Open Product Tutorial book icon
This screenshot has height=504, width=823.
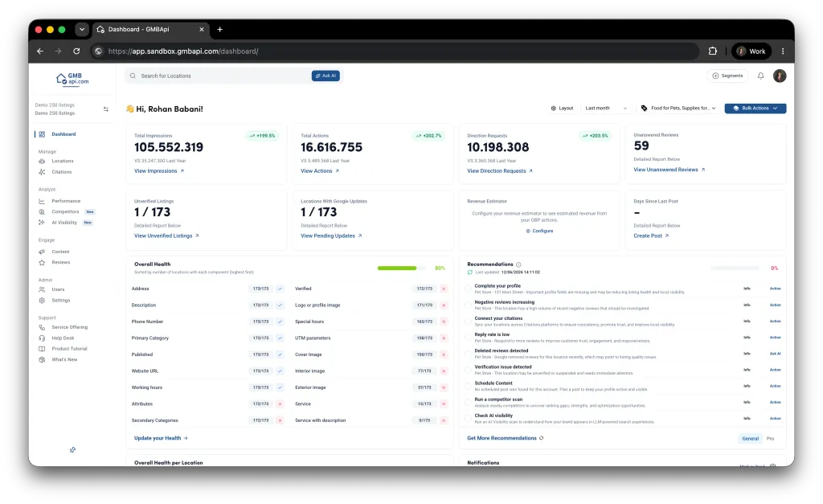[42, 349]
